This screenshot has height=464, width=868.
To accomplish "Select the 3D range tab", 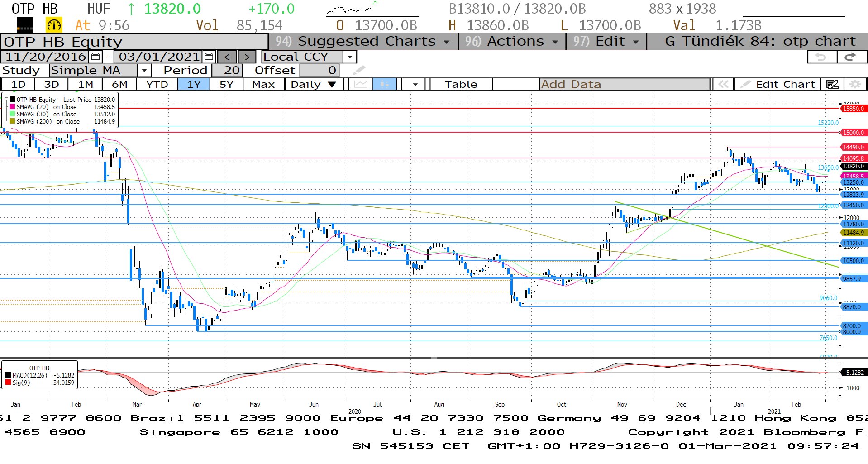I will coord(52,84).
